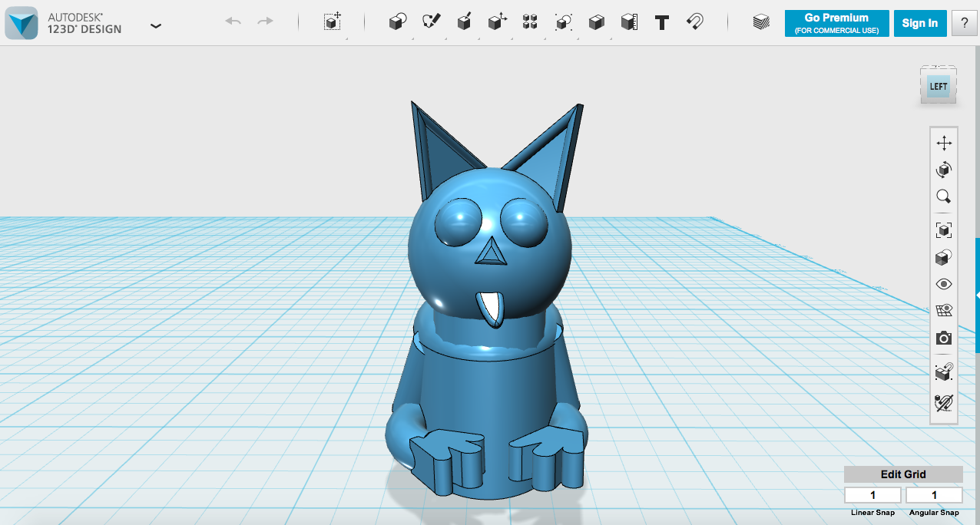The image size is (980, 525).
Task: Toggle solids visibility eye icon
Action: (x=944, y=284)
